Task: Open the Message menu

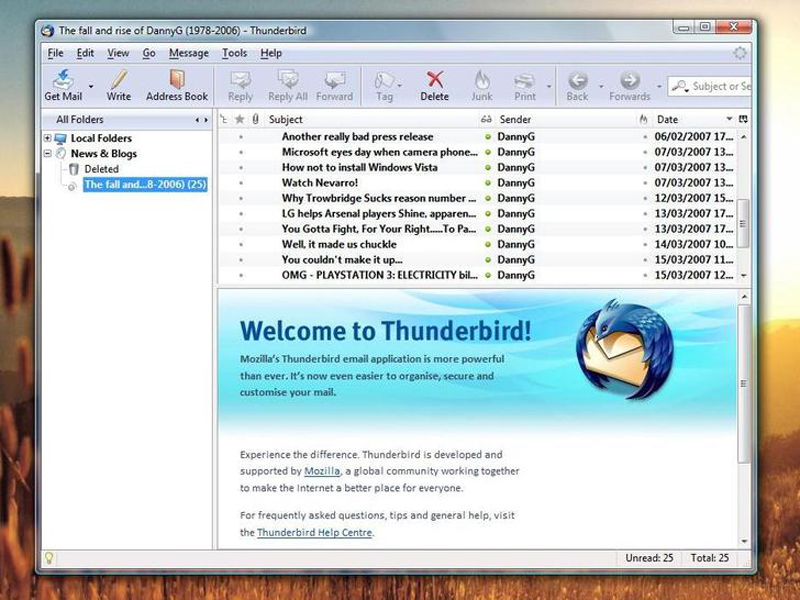Action: (188, 53)
